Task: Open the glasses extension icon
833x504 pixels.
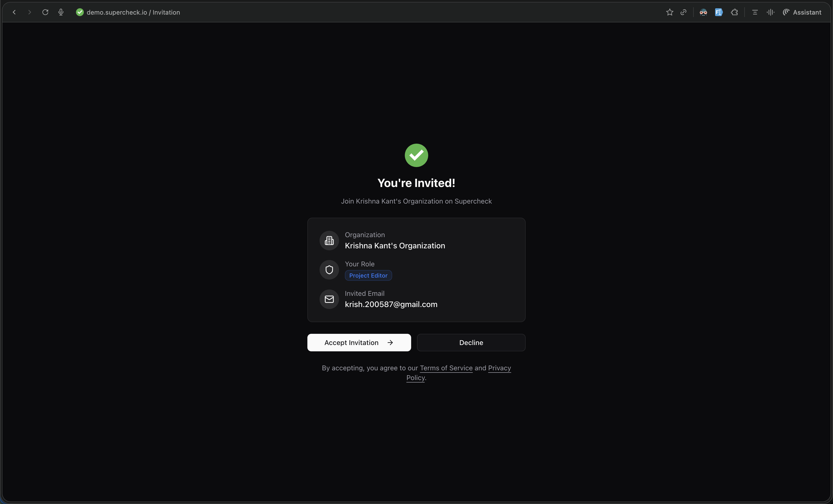Action: [x=703, y=12]
